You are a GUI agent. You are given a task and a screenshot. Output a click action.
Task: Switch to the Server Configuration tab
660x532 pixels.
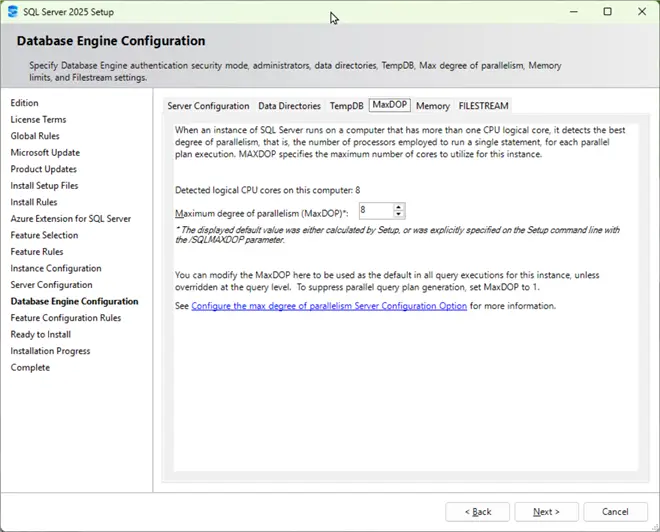coord(208,106)
